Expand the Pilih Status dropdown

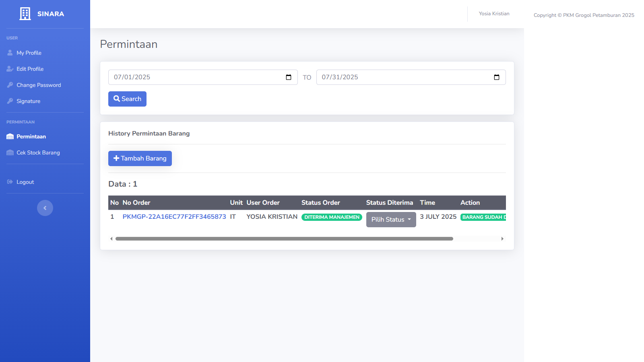(391, 220)
